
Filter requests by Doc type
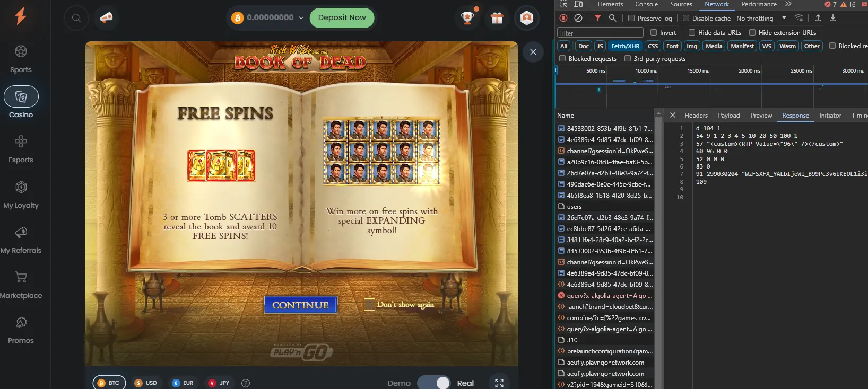584,46
